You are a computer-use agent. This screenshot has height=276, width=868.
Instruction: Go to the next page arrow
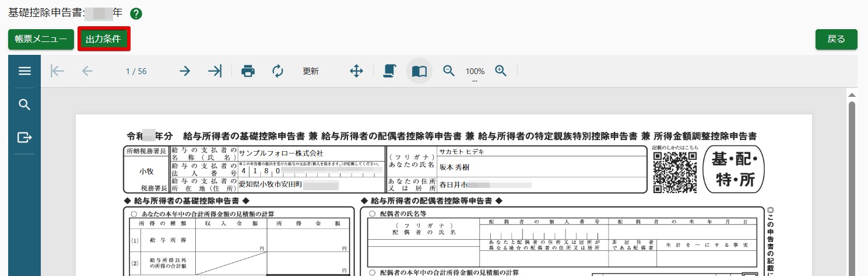pos(185,71)
